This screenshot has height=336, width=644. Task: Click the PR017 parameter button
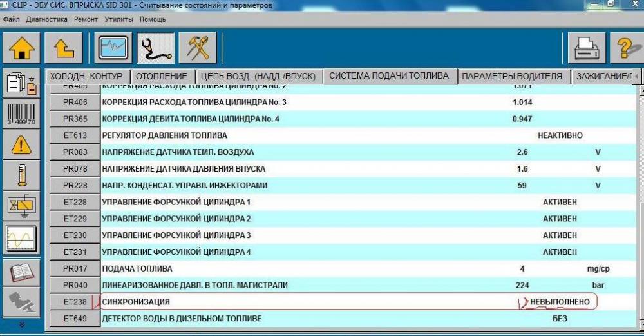pos(75,268)
